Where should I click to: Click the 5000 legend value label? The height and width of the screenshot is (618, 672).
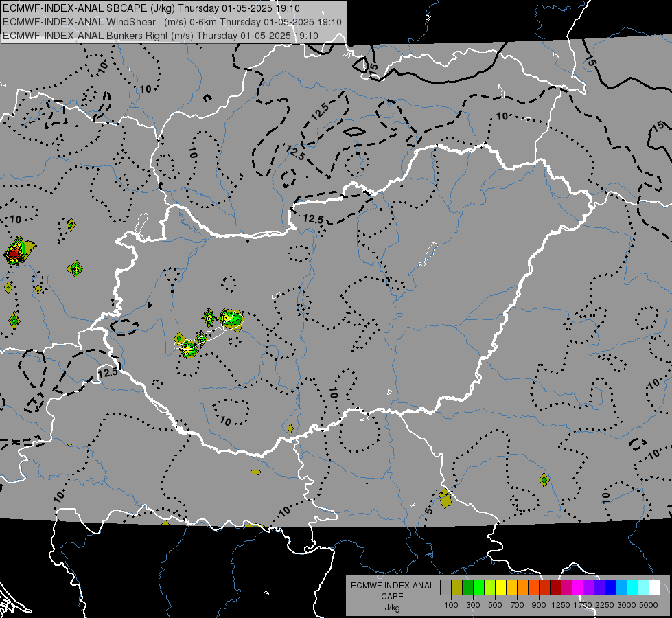(649, 605)
